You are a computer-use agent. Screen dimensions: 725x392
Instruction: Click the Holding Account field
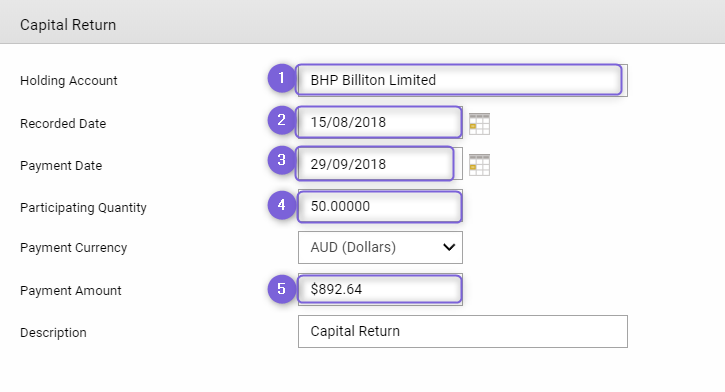point(462,80)
